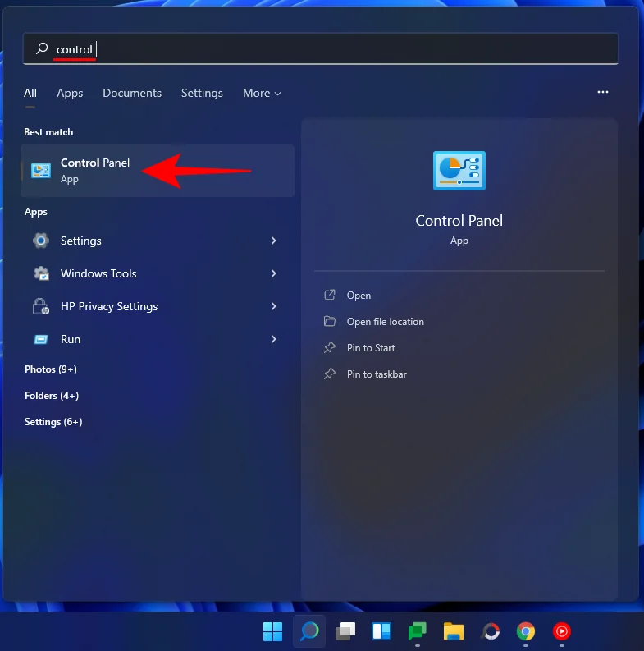Expand the Settings (6+) results group
Viewport: 644px width, 651px height.
(x=53, y=422)
